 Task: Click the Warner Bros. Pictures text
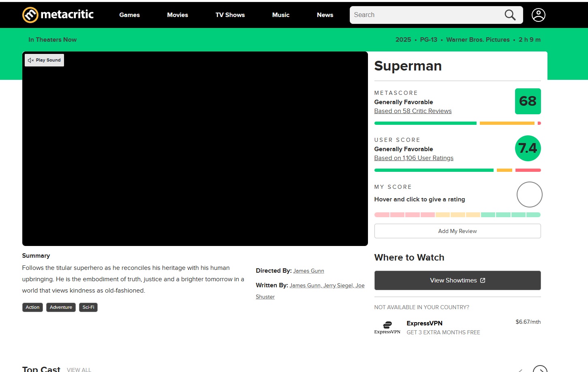pos(478,40)
